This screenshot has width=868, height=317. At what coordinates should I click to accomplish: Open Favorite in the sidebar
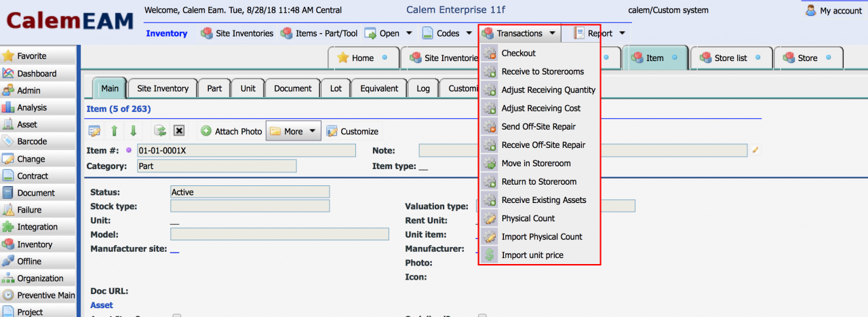click(x=38, y=56)
